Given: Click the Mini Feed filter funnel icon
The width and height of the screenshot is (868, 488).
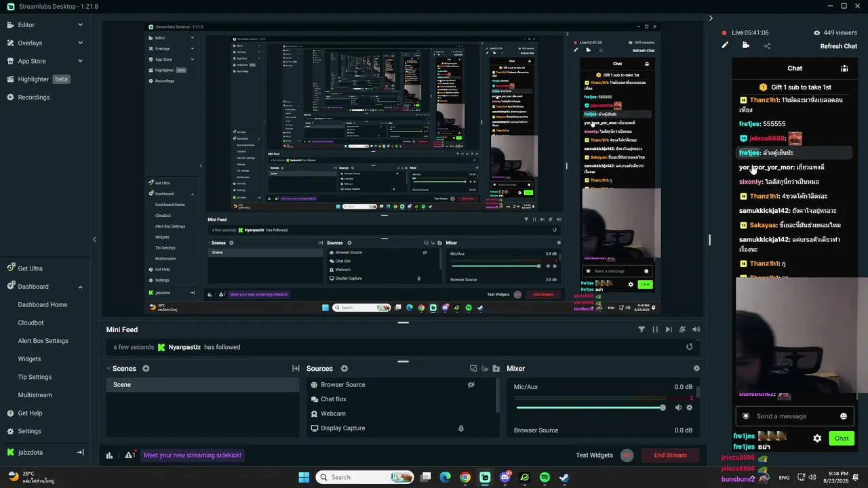Looking at the screenshot, I should pos(642,329).
